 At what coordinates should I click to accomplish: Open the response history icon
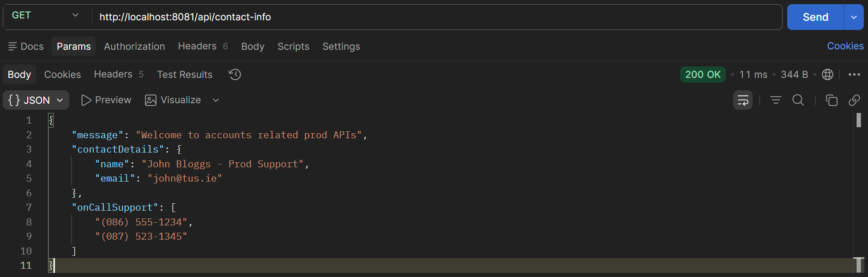(x=235, y=74)
